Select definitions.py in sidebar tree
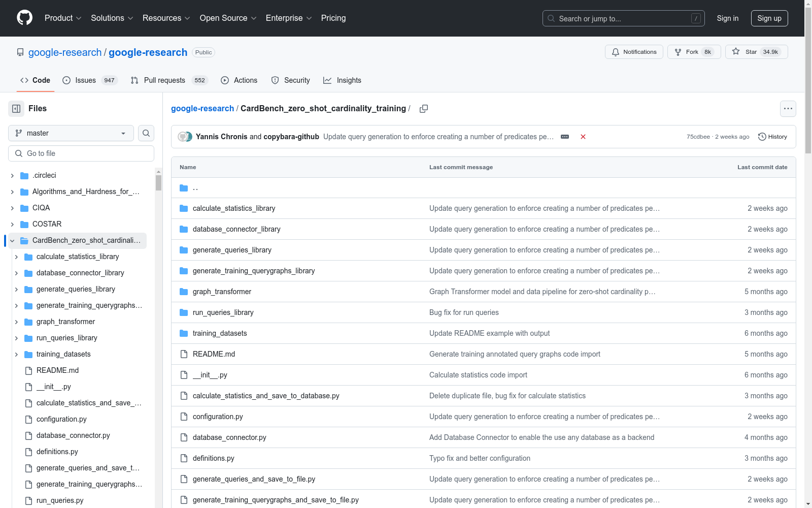 (57, 452)
